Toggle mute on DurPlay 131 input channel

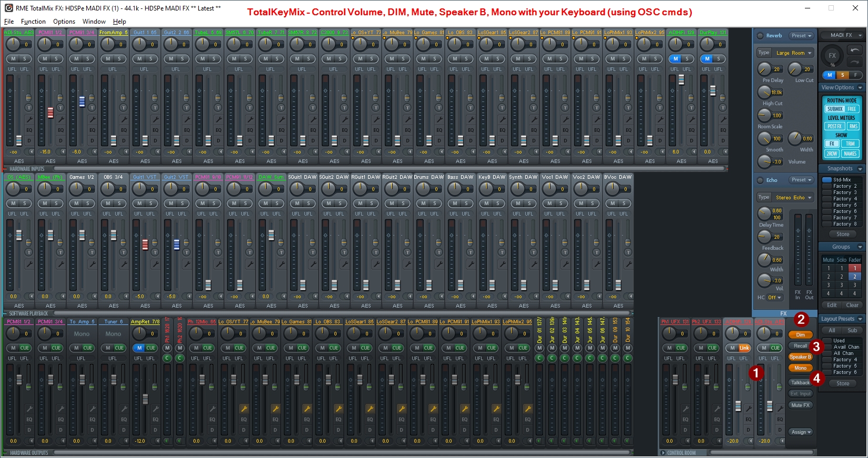(x=707, y=58)
